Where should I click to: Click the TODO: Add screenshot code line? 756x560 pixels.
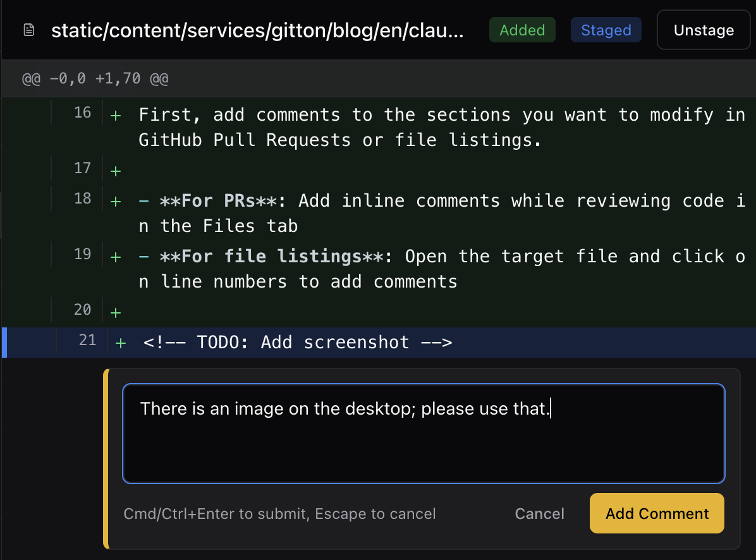coord(298,343)
